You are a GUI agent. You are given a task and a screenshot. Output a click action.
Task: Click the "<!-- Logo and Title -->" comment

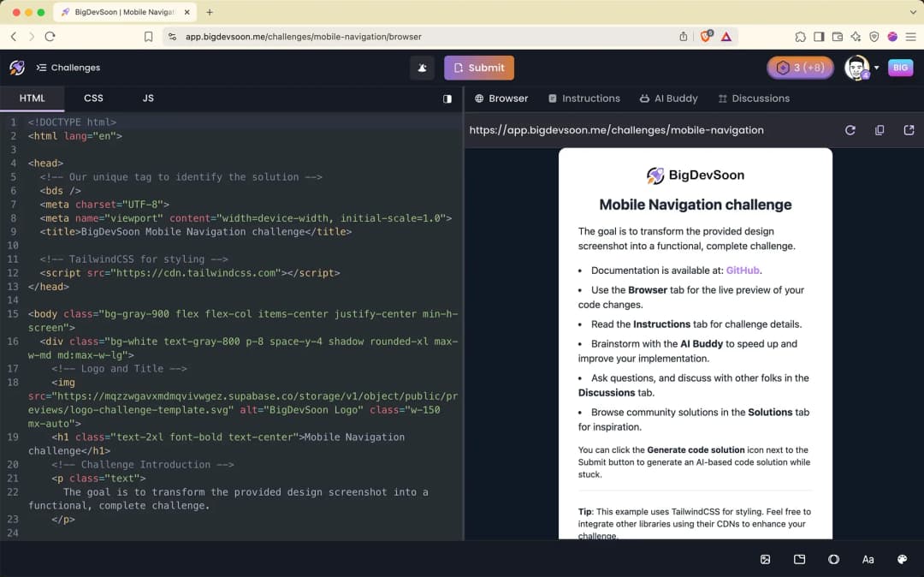coord(119,368)
